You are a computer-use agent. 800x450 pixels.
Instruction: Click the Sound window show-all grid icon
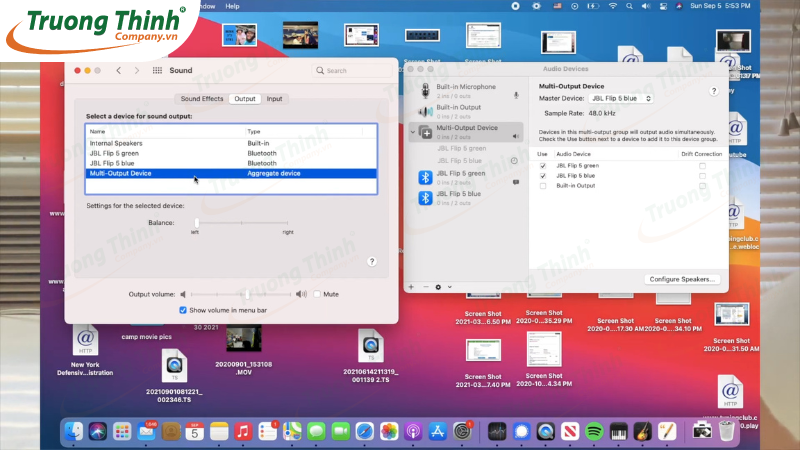tap(157, 70)
